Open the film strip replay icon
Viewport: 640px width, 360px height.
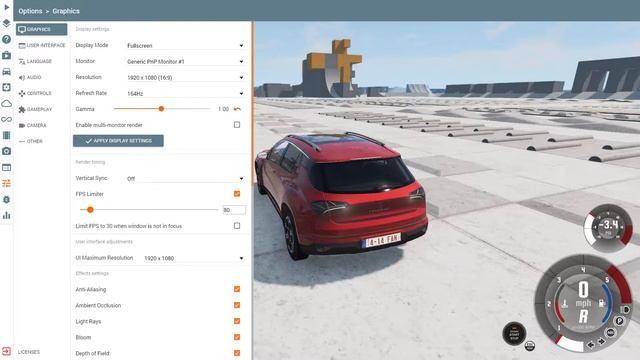coord(7,136)
